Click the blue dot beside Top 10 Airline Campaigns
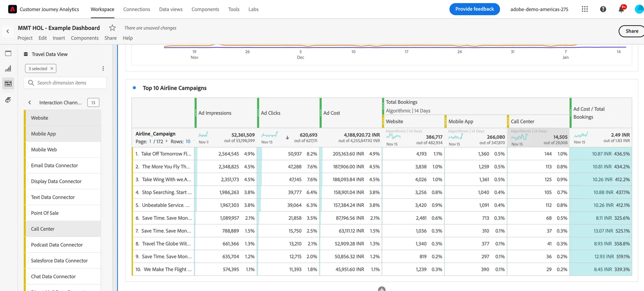The height and width of the screenshot is (291, 644). [134, 88]
